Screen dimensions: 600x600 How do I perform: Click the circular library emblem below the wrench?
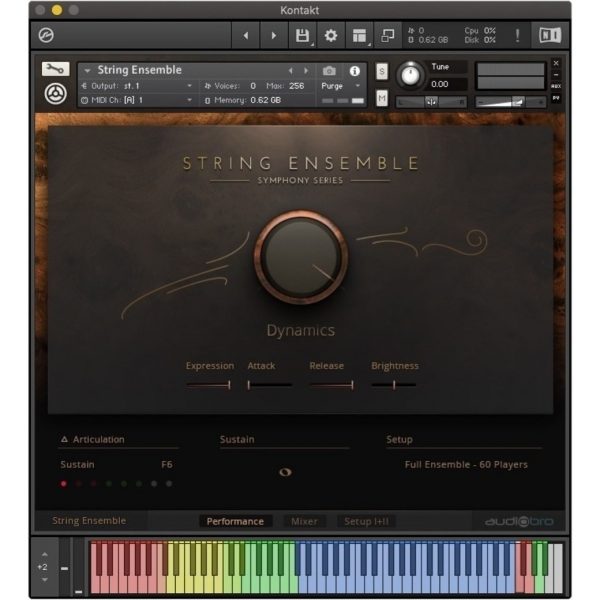55,94
